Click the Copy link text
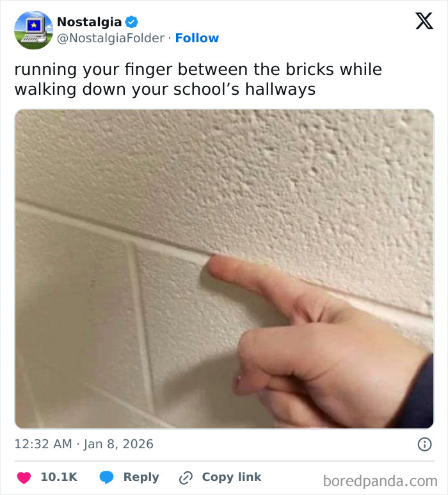The image size is (448, 495). pyautogui.click(x=232, y=476)
